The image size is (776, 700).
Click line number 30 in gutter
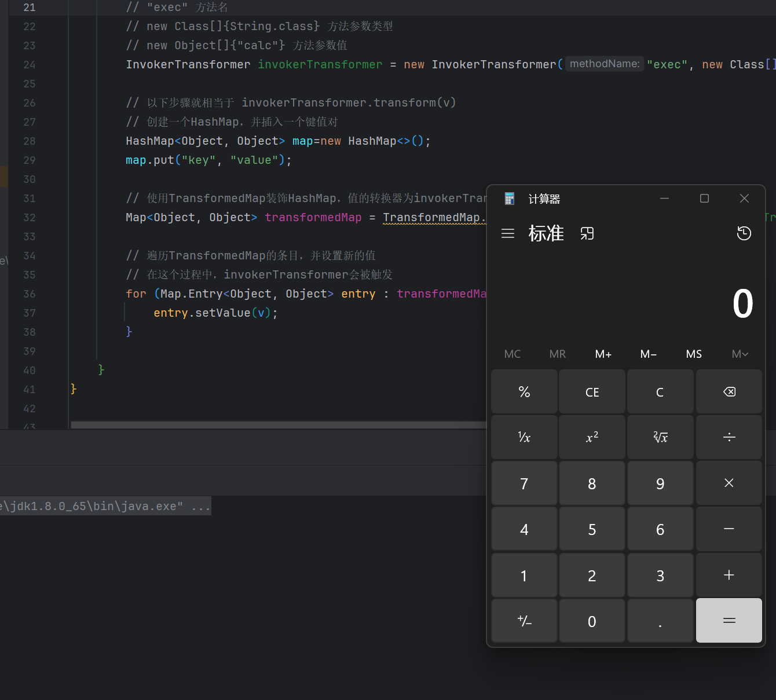tap(30, 179)
